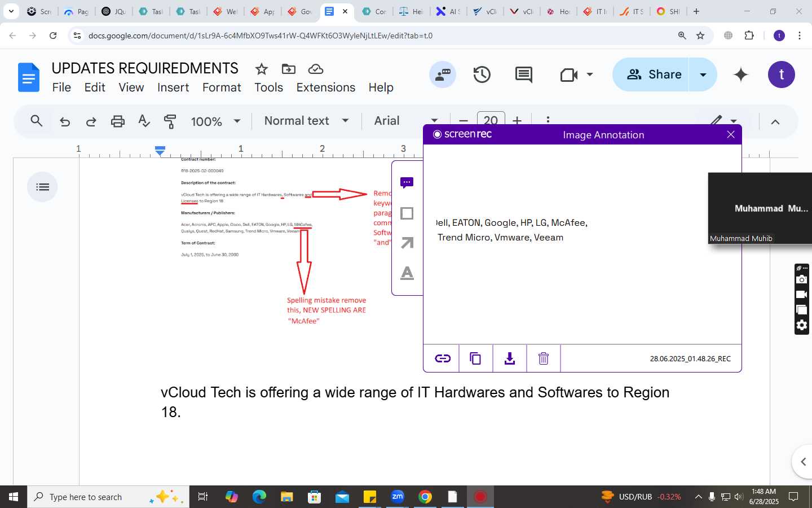Image resolution: width=812 pixels, height=508 pixels.
Task: Select the comment tool in ScreenRec annotation
Action: click(x=407, y=183)
